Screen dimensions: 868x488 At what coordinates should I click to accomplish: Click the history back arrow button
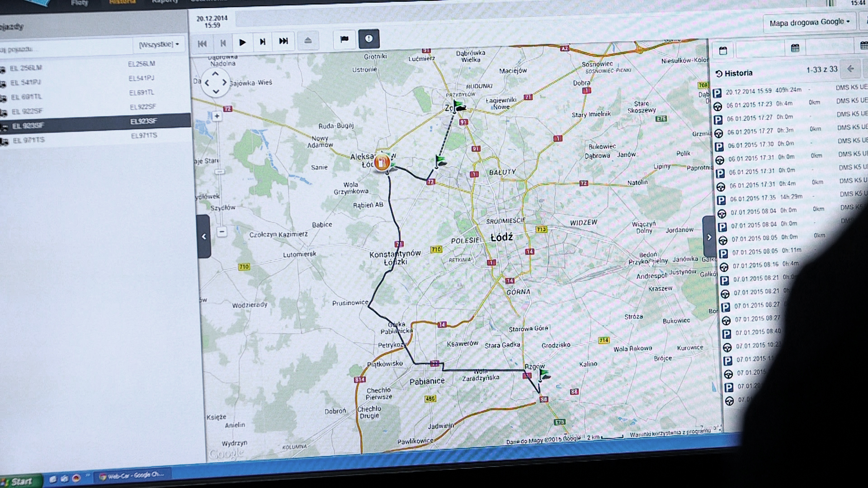click(x=850, y=69)
